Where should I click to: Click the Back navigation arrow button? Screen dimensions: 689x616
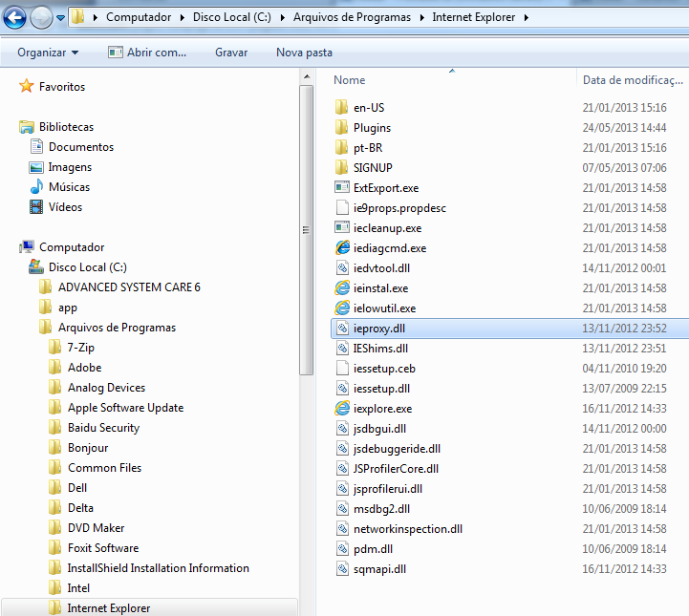tap(14, 18)
